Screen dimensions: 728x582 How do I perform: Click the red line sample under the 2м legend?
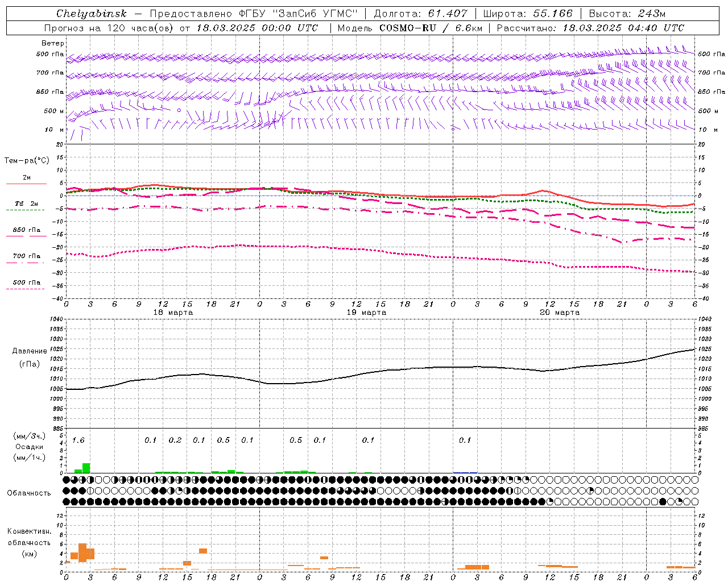point(26,184)
